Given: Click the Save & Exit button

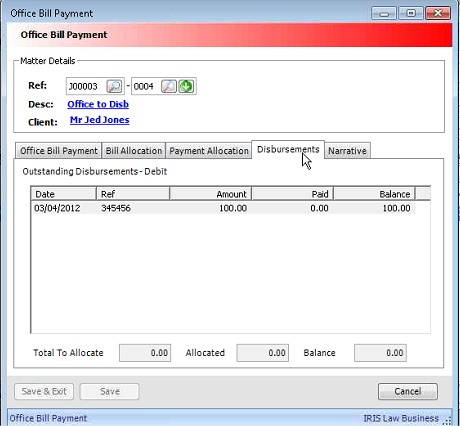Looking at the screenshot, I should point(44,391).
